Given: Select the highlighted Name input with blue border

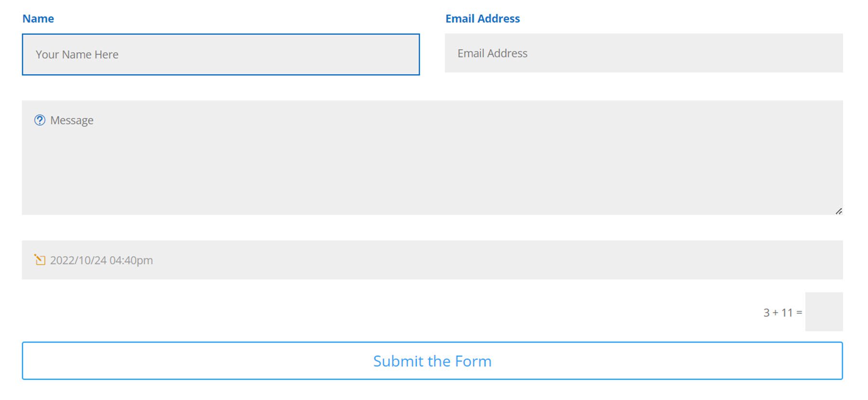Looking at the screenshot, I should pos(221,54).
